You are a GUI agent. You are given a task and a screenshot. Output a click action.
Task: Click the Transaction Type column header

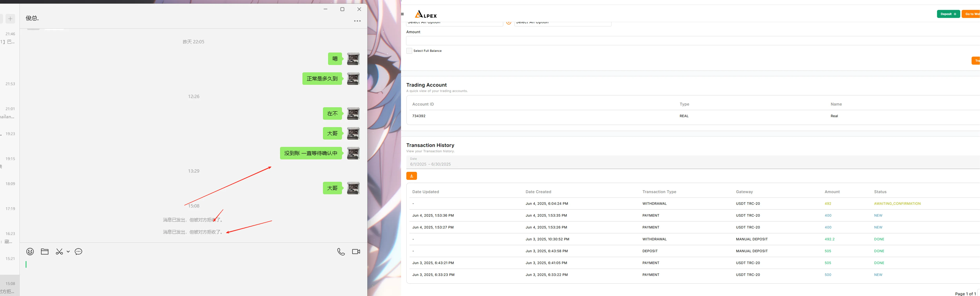[659, 192]
